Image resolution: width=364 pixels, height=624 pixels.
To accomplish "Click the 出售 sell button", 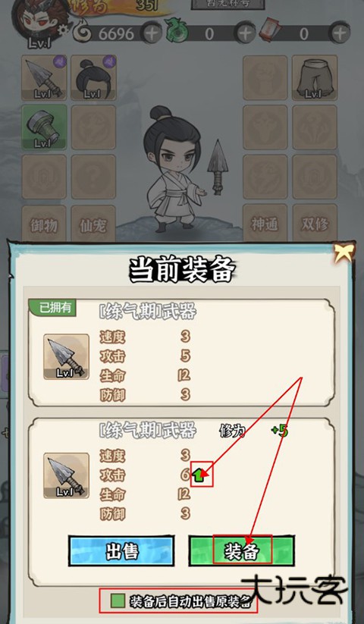I will tap(121, 551).
